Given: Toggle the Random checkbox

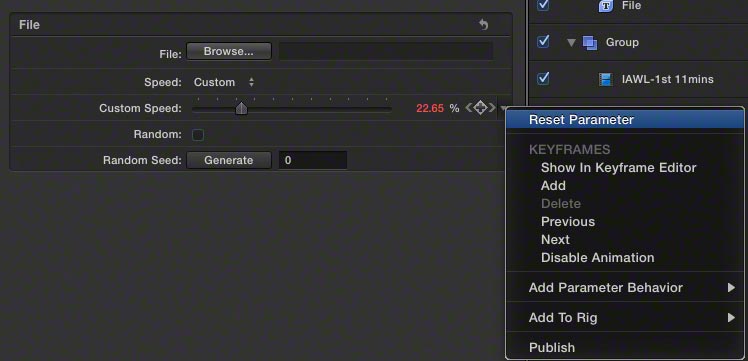Looking at the screenshot, I should (x=197, y=135).
